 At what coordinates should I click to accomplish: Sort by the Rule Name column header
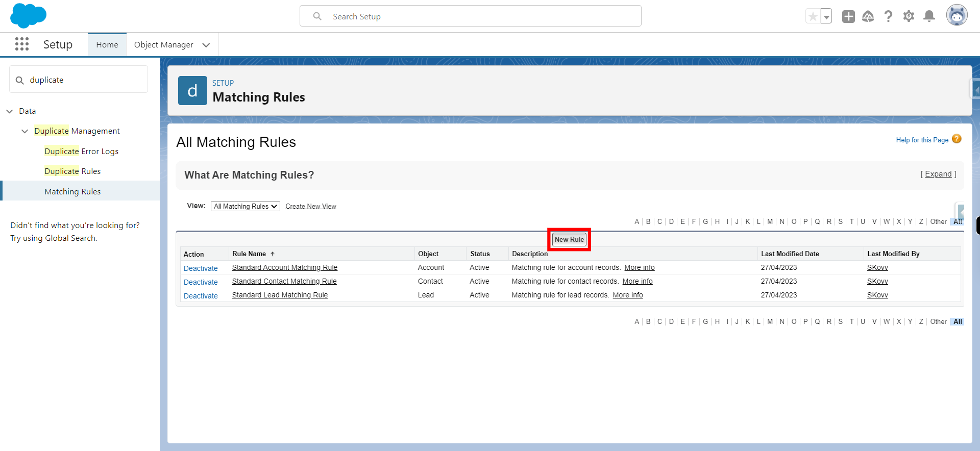(249, 254)
